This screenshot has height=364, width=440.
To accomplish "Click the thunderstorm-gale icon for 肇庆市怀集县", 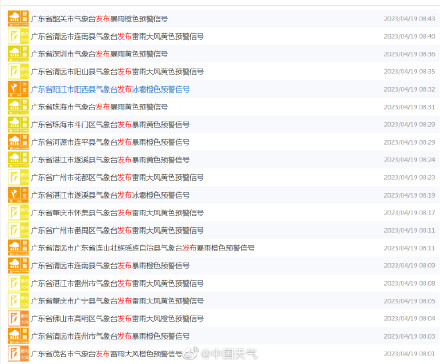I will tap(18, 213).
